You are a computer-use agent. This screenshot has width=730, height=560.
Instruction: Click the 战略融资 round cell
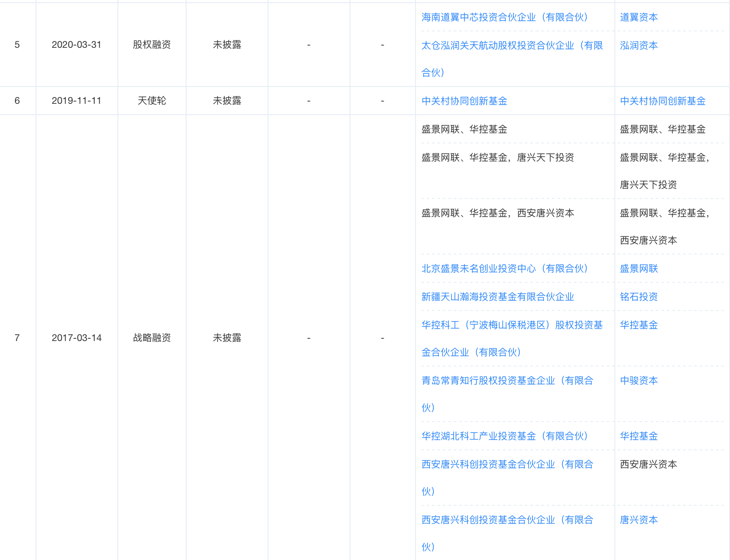(x=152, y=338)
